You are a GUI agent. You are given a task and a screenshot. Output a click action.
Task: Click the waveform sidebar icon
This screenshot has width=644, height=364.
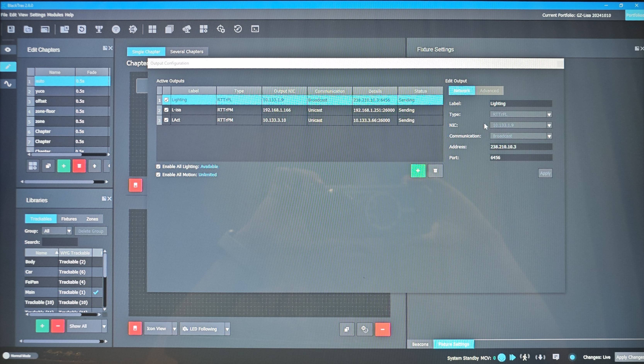[x=8, y=84]
